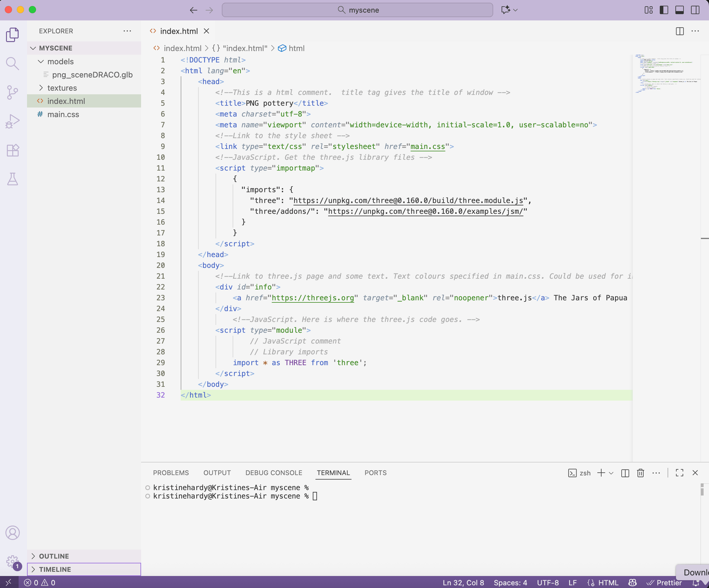Switch to the OUTPUT tab

217,473
